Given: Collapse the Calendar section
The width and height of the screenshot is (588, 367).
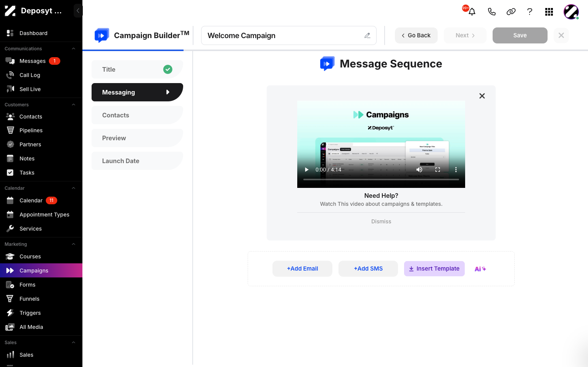Looking at the screenshot, I should click(74, 188).
